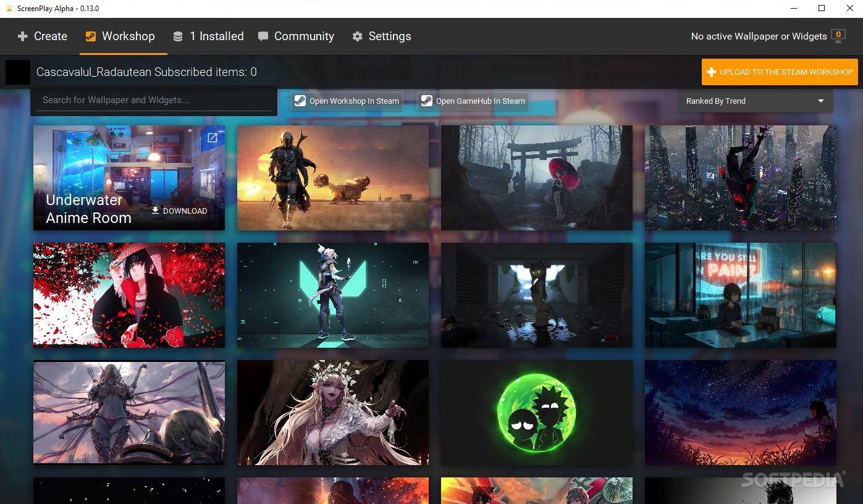This screenshot has height=504, width=863.
Task: Select the dark sparks wallpaper in bottom row
Action: pos(129,490)
